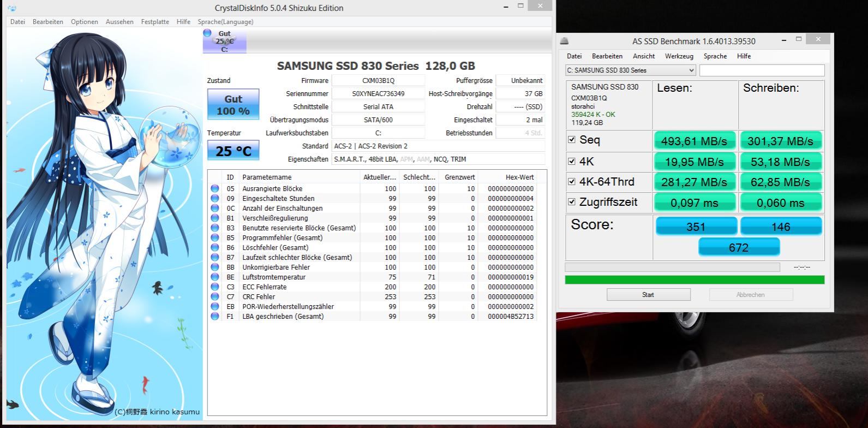Viewport: 868px width, 428px height.
Task: Click the Start benchmark button
Action: 649,295
